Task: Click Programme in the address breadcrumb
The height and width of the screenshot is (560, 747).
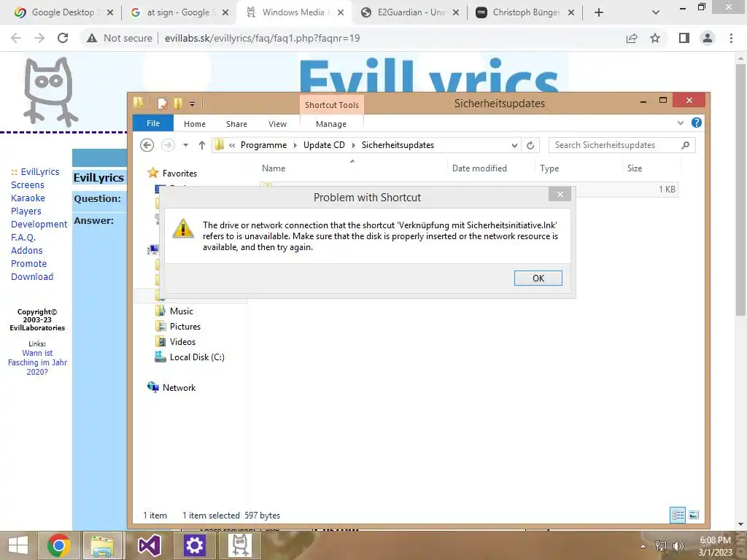Action: (263, 145)
